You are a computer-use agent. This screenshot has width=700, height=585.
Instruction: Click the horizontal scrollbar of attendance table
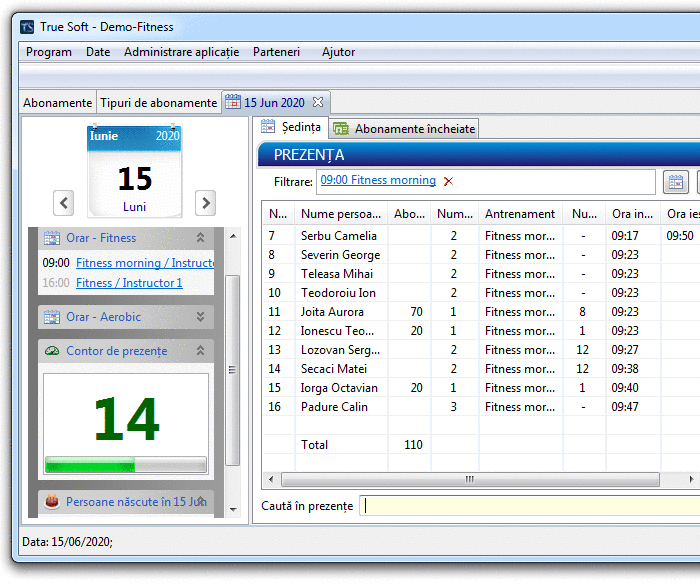point(468,479)
